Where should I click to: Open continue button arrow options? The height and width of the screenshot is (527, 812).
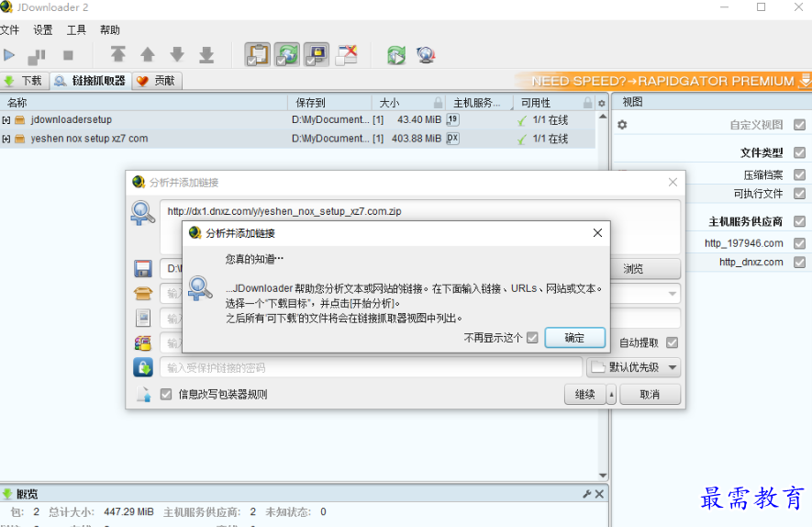coord(611,395)
